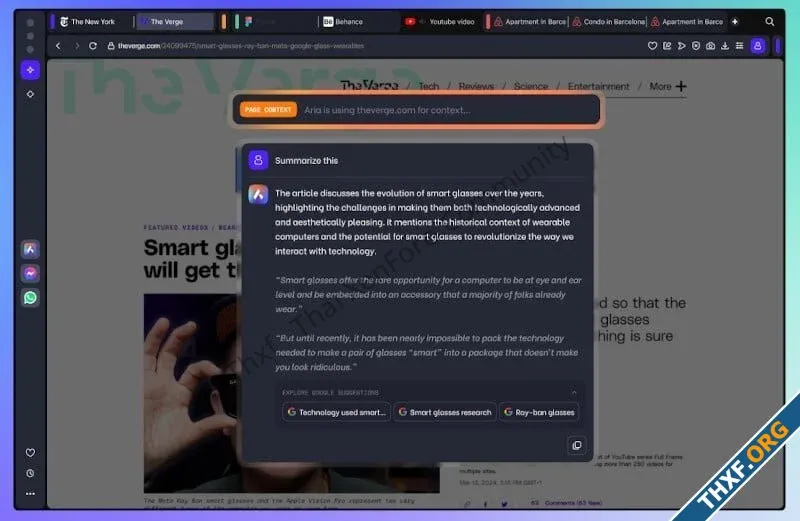Open History clock icon in sidebar
Screen dimensions: 800x521
30,473
